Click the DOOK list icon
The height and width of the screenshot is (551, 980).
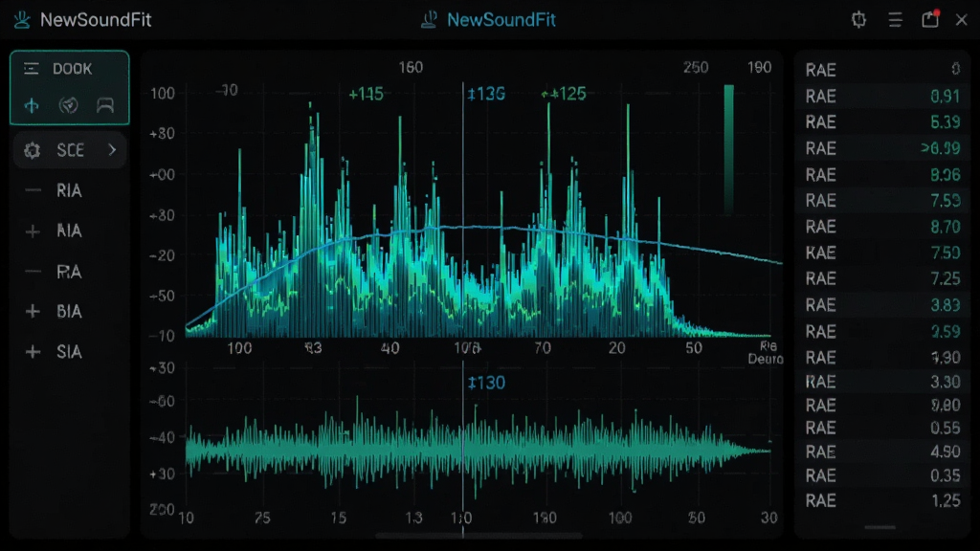click(32, 69)
